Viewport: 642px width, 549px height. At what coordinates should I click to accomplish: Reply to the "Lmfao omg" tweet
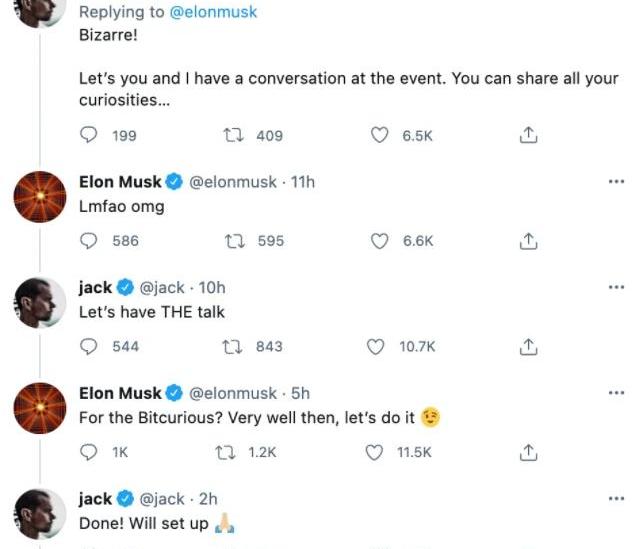pos(89,241)
